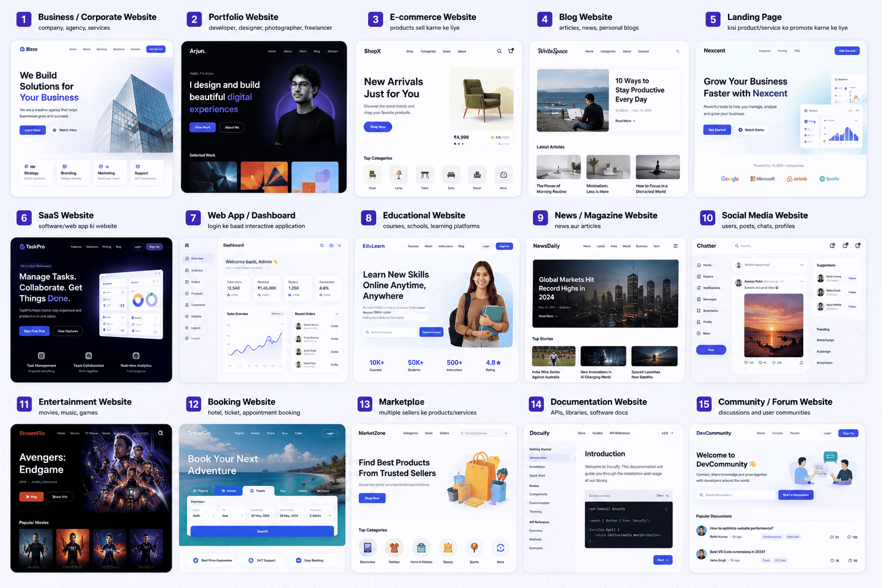Open the shopping cart icon in ShopX

point(511,51)
